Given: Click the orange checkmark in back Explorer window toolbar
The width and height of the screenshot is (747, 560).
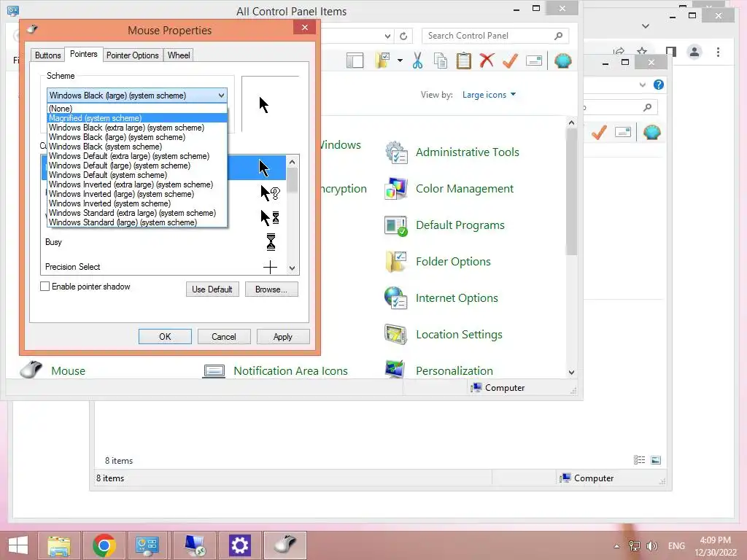Looking at the screenshot, I should 599,132.
